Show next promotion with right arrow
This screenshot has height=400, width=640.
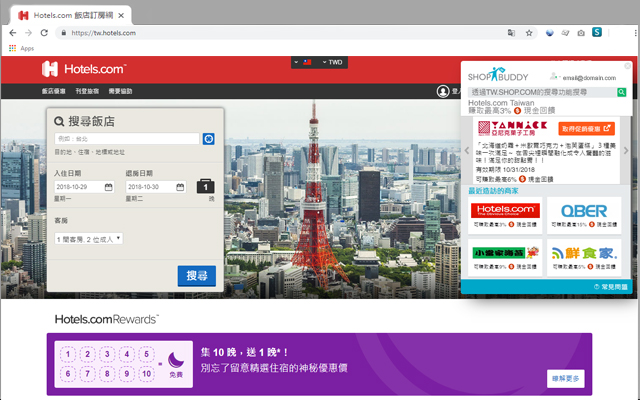point(626,150)
